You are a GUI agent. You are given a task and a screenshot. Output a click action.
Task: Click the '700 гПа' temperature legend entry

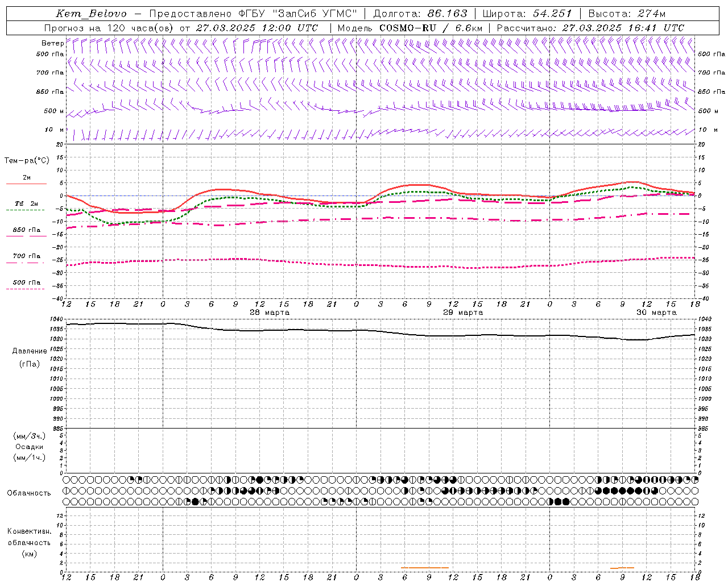pos(26,256)
